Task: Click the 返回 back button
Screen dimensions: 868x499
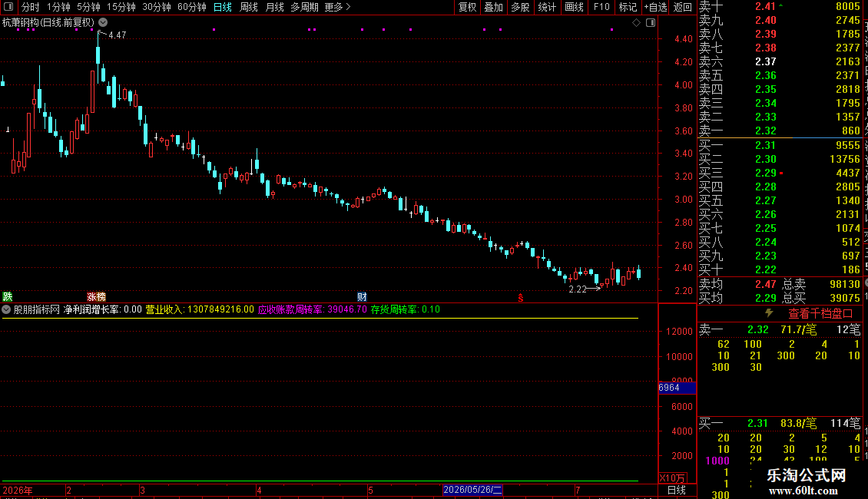Action: coord(683,7)
